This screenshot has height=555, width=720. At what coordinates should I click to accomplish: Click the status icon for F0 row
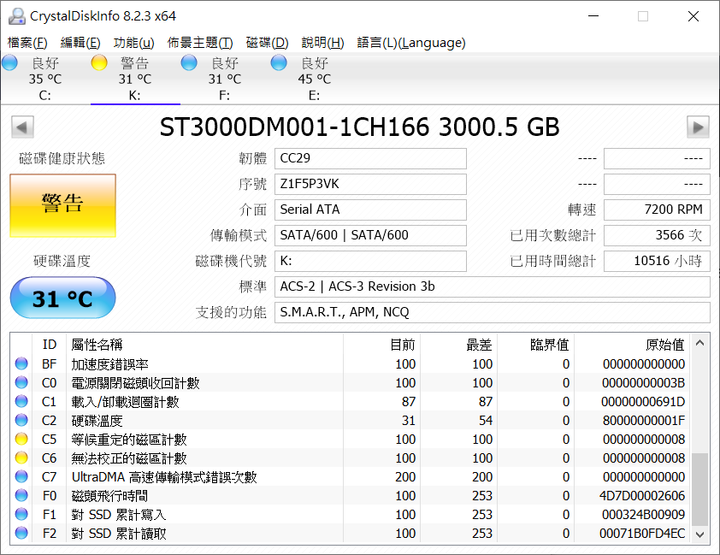click(x=22, y=495)
